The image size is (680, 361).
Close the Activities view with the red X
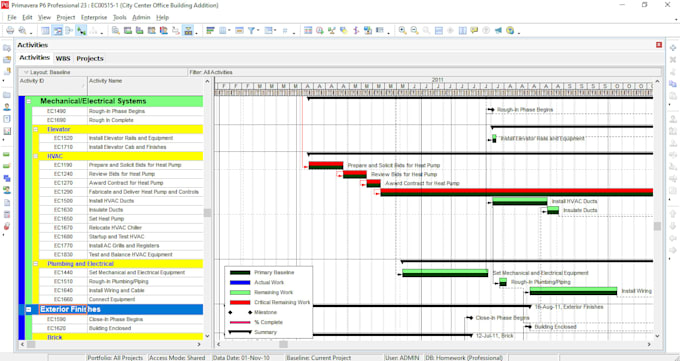659,45
